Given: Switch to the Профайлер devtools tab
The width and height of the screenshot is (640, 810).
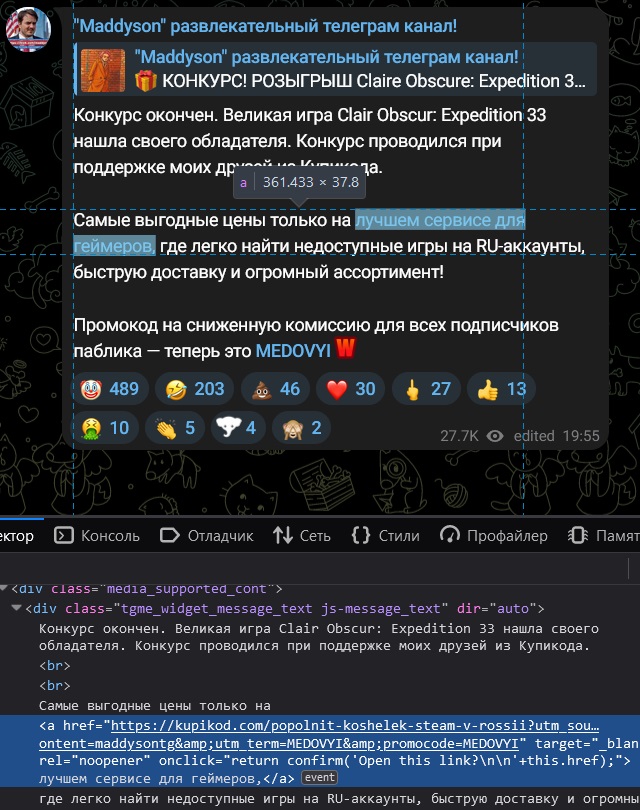Looking at the screenshot, I should click(x=494, y=536).
